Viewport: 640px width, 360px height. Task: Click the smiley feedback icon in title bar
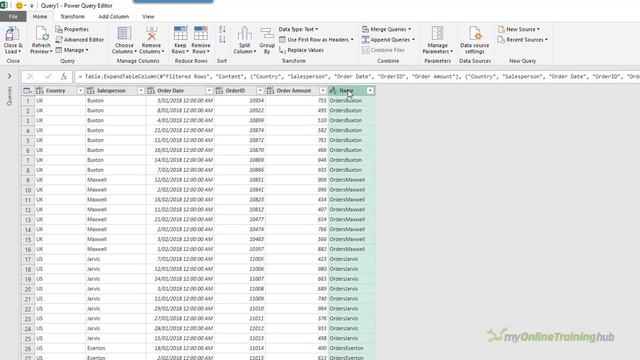click(x=19, y=5)
